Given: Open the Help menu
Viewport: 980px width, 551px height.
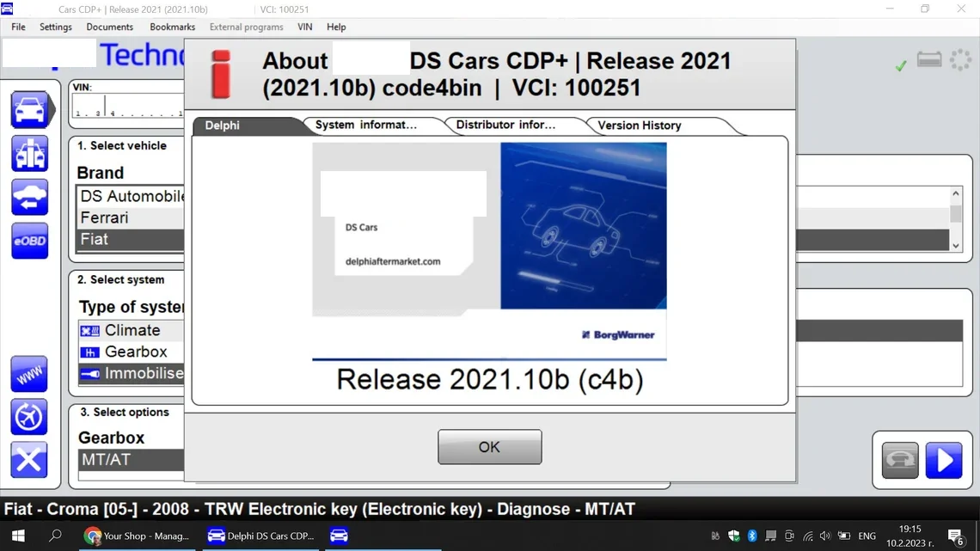Looking at the screenshot, I should point(336,27).
